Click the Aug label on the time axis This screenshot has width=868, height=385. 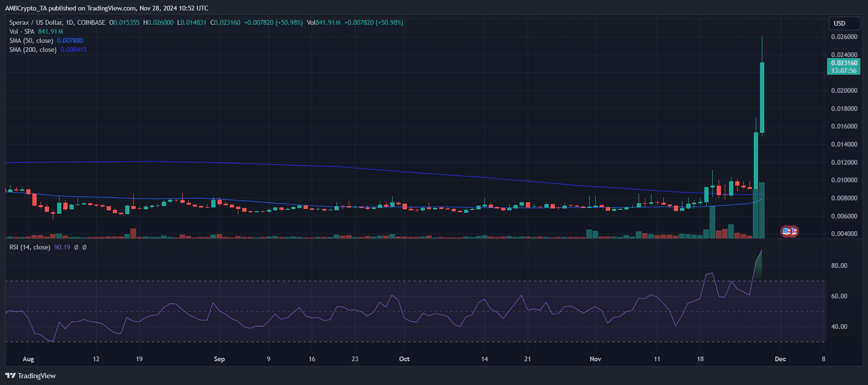29,359
